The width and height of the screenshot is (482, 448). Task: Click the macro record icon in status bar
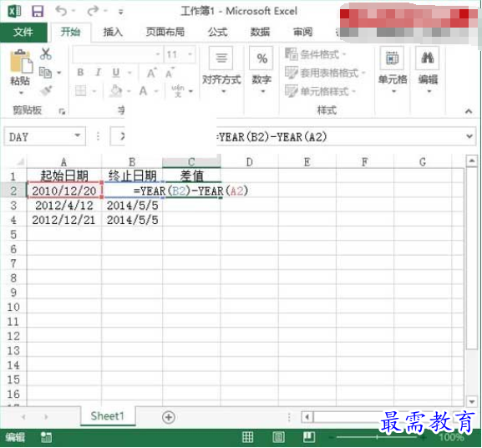(47, 437)
